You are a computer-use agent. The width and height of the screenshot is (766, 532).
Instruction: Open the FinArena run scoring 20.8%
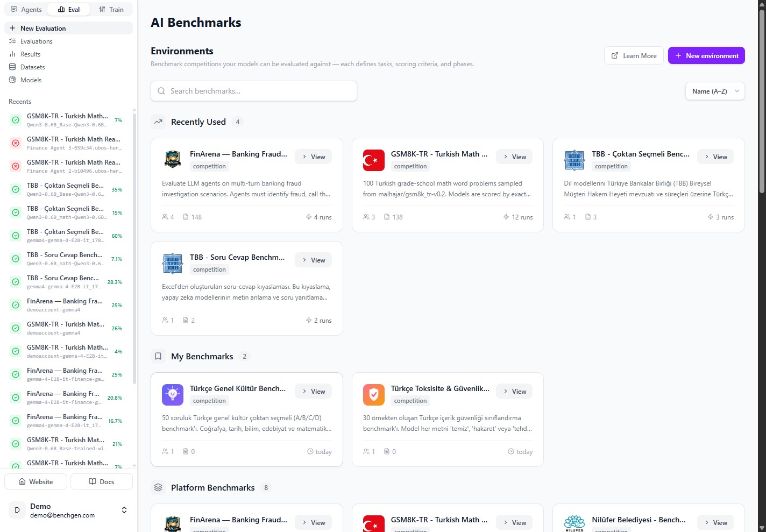(67, 398)
